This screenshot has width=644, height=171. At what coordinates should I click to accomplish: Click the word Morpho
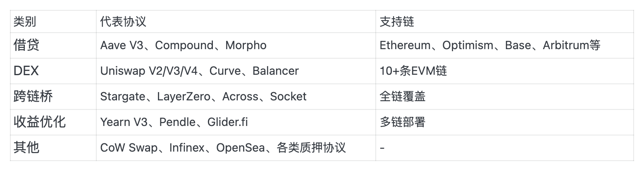[246, 45]
